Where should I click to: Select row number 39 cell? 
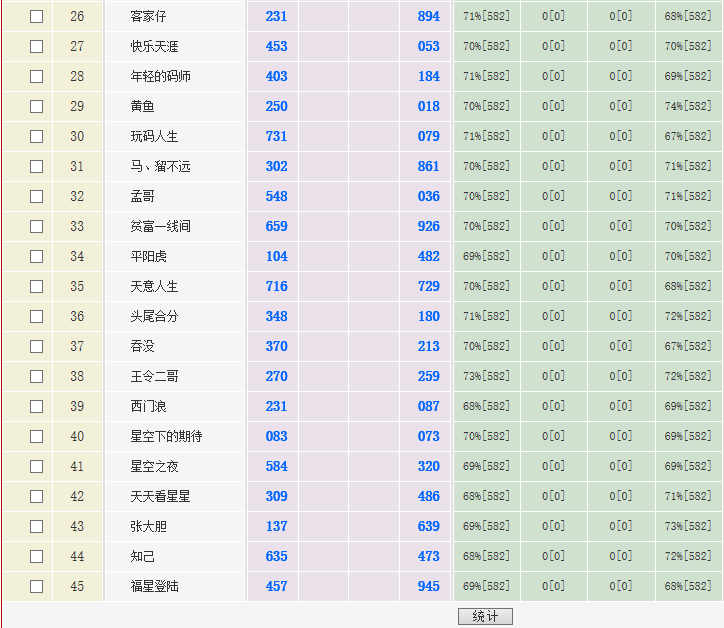(77, 407)
